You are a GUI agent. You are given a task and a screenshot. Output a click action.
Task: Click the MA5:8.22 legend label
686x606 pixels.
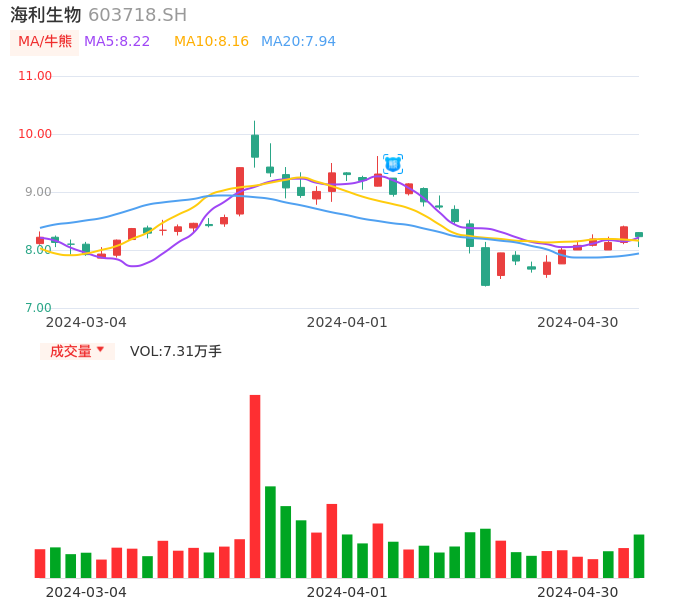(117, 42)
